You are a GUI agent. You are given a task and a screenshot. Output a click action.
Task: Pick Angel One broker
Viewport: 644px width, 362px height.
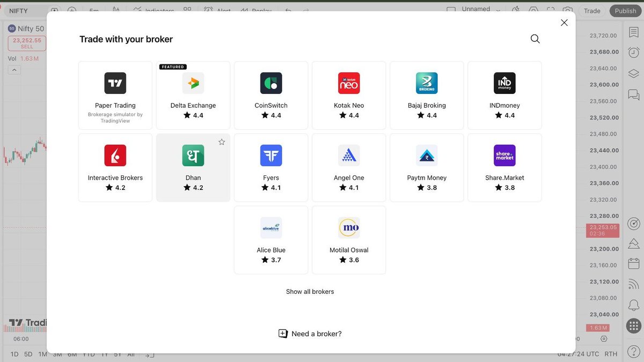tap(349, 168)
